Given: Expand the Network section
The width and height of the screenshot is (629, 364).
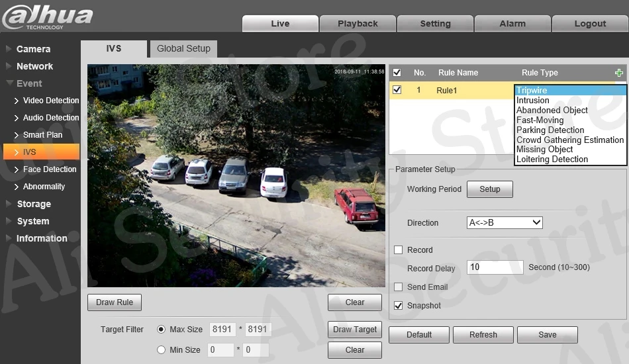Looking at the screenshot, I should (34, 66).
